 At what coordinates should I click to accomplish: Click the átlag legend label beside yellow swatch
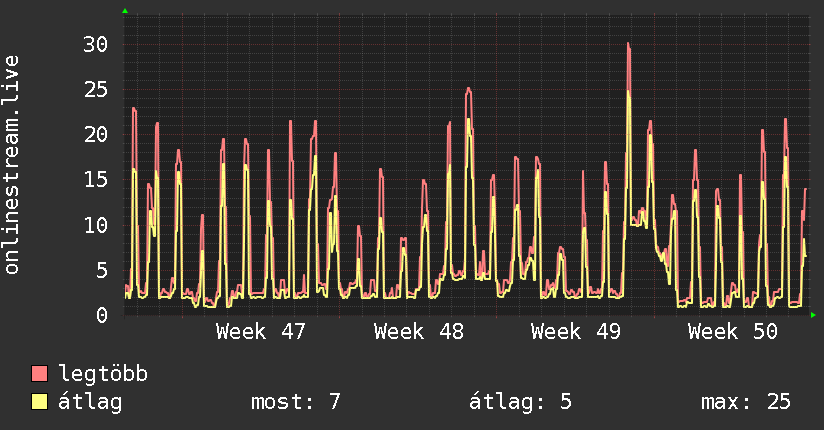[90, 402]
